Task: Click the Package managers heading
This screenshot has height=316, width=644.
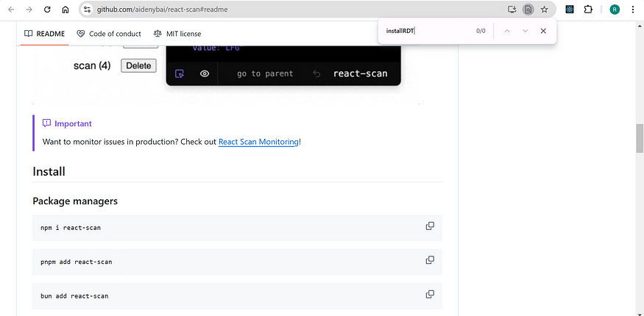Action: pyautogui.click(x=75, y=201)
